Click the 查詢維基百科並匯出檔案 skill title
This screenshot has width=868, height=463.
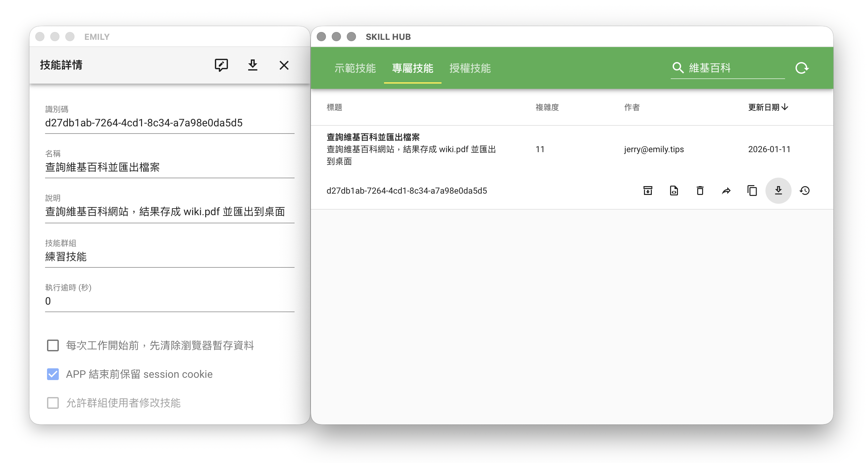(x=373, y=137)
